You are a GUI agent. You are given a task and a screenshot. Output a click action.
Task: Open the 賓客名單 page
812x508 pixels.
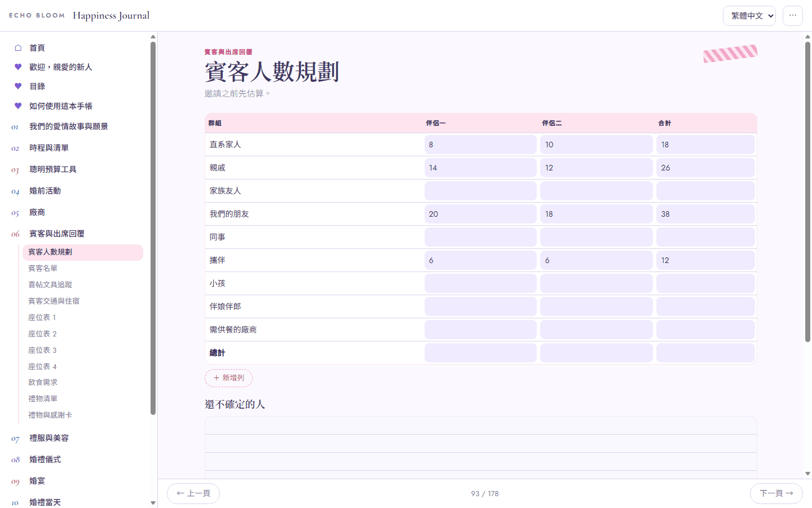pos(83,269)
